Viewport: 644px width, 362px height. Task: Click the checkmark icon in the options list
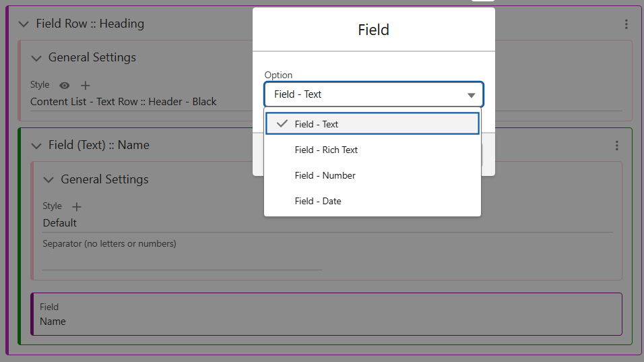[x=282, y=124]
